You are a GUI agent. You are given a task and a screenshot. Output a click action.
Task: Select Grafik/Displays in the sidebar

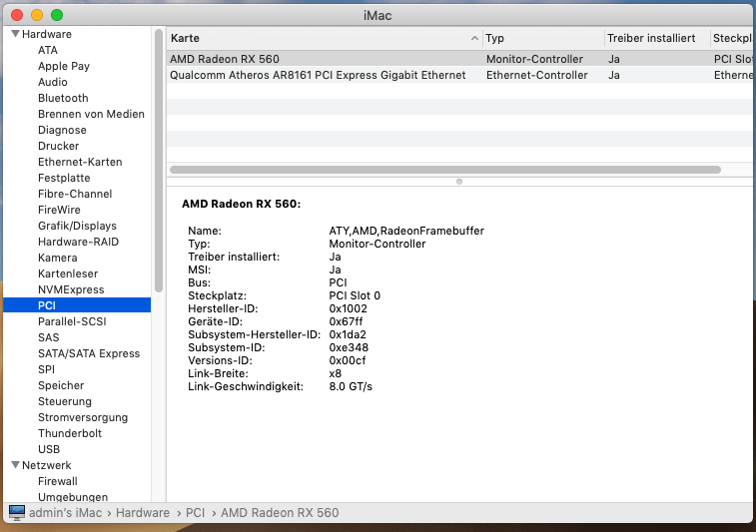77,226
